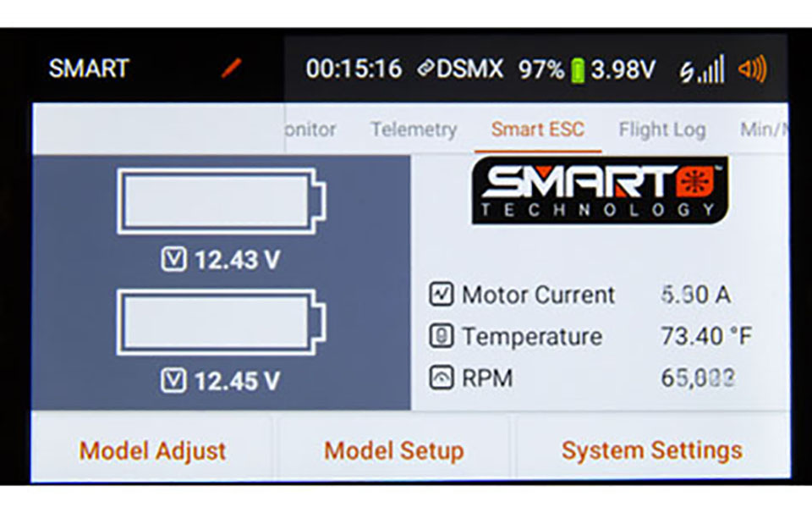Tap the 97% battery percentage
812x513 pixels.
(541, 69)
